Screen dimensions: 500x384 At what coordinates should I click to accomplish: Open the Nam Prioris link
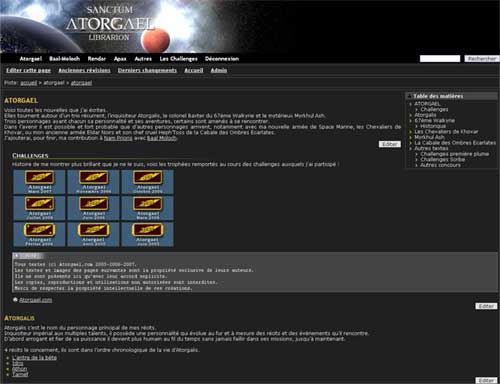tap(118, 138)
